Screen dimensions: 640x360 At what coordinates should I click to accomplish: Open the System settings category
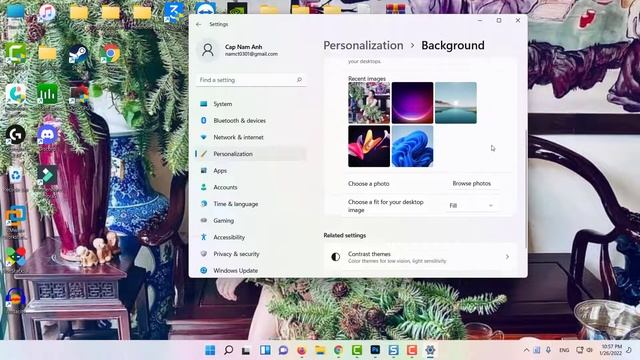point(251,104)
